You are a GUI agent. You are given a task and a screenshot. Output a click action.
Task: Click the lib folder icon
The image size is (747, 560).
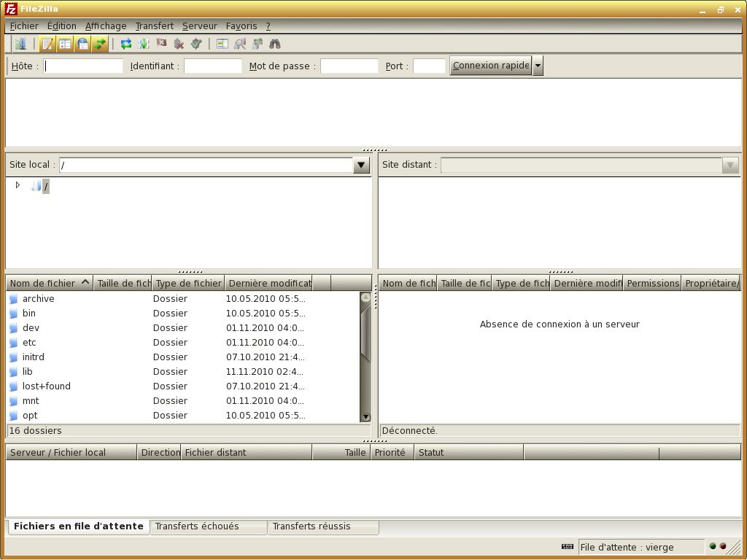(x=13, y=372)
